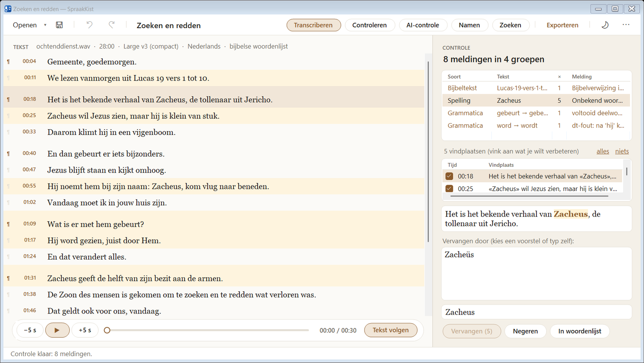
Task: Click the save disk icon
Action: [x=59, y=25]
